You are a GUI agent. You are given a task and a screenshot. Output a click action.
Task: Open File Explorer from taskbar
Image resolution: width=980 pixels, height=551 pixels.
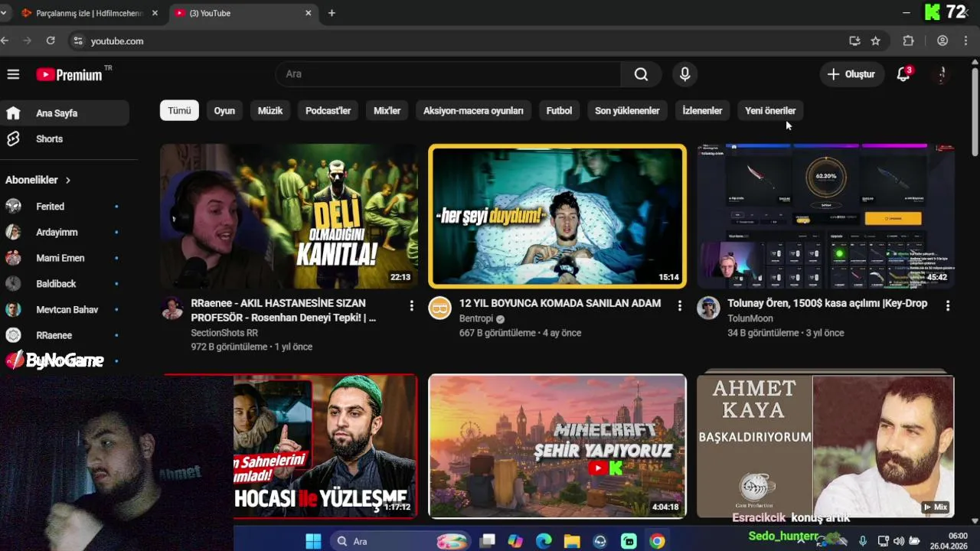pyautogui.click(x=572, y=541)
